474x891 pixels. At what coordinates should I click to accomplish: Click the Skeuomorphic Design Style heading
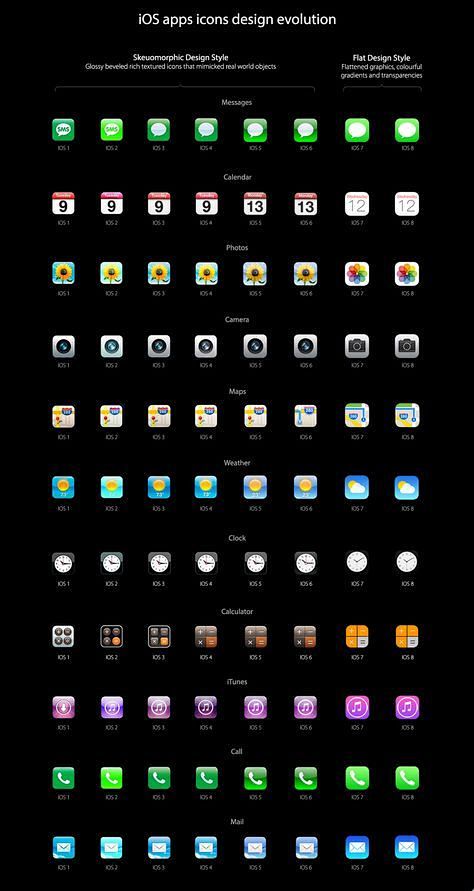181,57
